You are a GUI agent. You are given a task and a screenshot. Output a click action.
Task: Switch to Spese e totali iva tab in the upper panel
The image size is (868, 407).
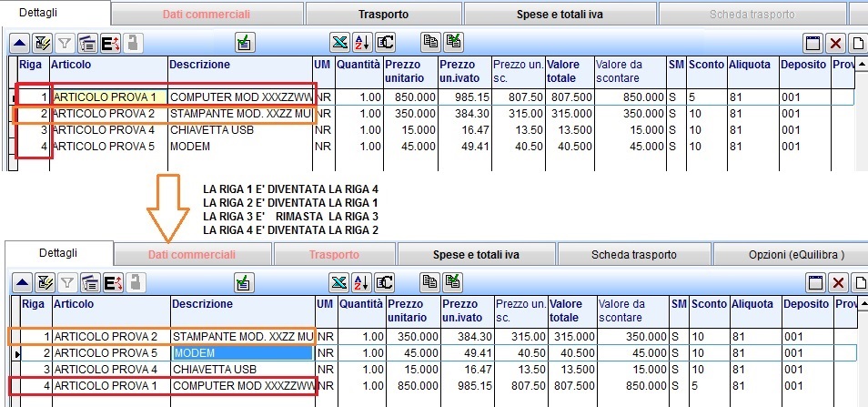[x=562, y=15]
